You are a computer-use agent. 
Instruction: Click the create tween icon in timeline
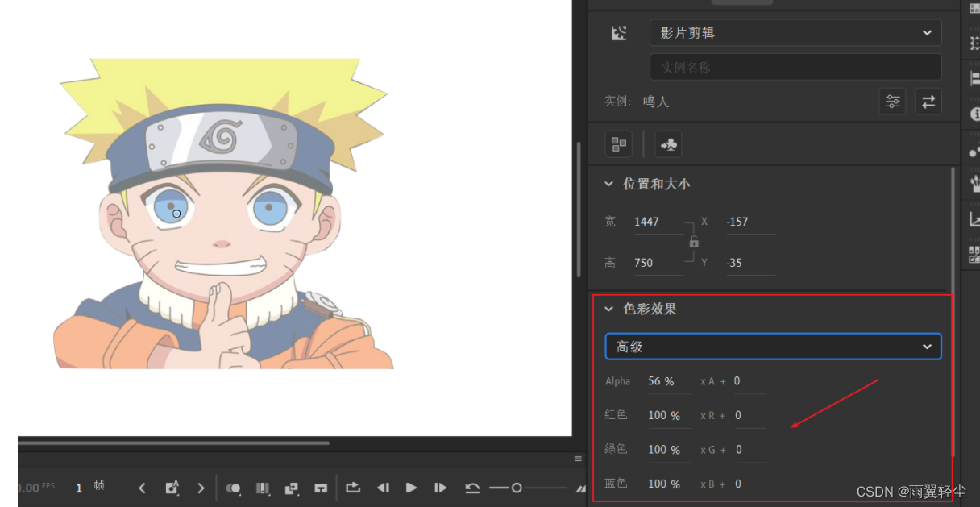(x=292, y=488)
